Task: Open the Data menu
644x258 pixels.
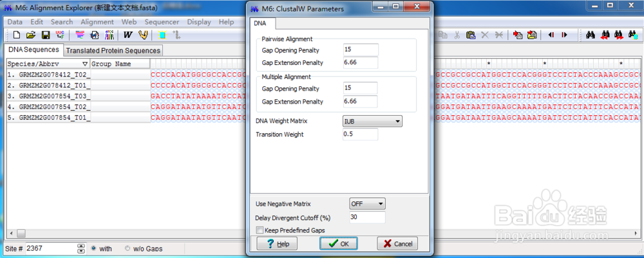Action: click(x=15, y=22)
